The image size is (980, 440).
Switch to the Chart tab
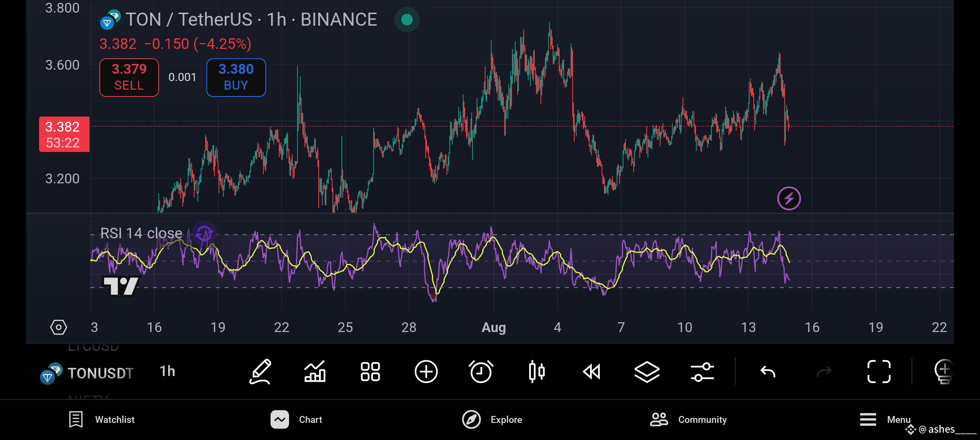(296, 420)
